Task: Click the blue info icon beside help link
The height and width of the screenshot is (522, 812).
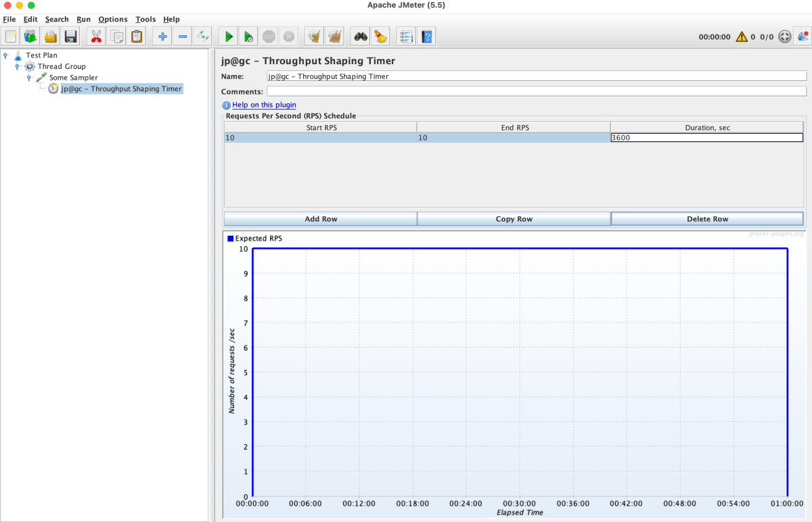Action: click(227, 105)
